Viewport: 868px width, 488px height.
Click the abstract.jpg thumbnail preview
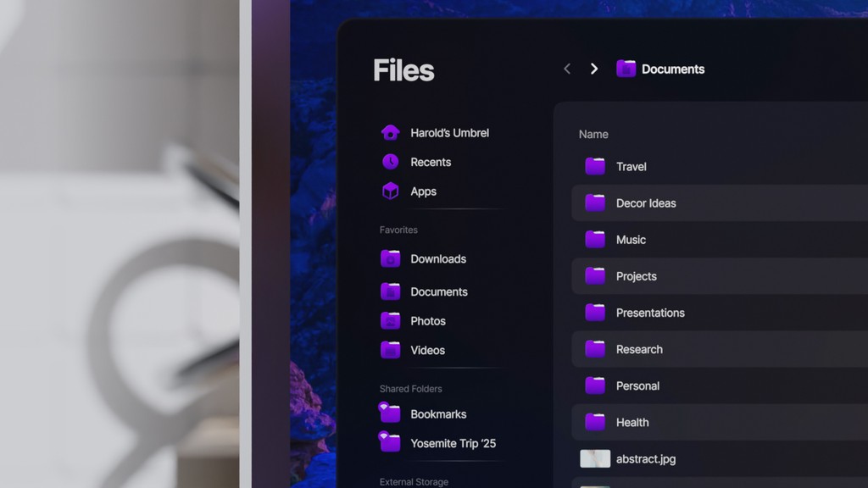coord(595,458)
